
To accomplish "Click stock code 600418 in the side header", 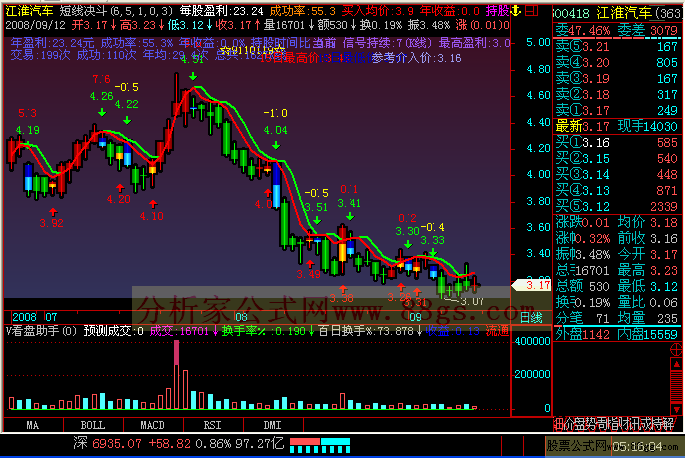I will point(573,14).
